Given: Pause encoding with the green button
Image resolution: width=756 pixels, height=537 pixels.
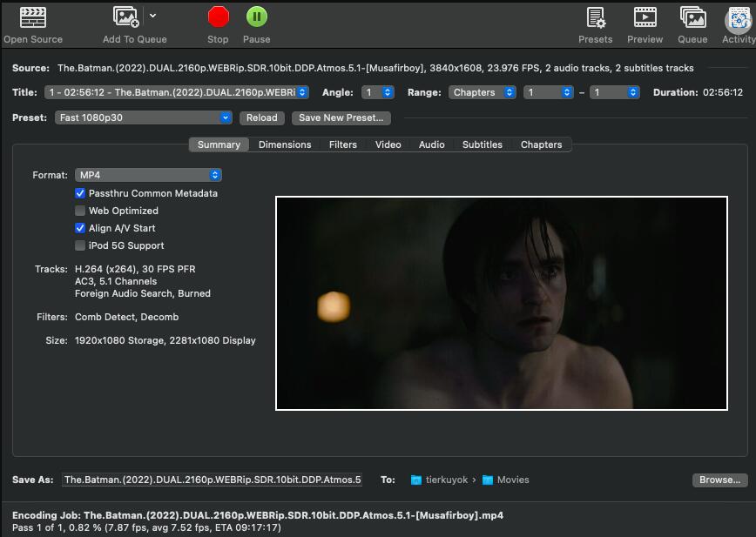Looking at the screenshot, I should [256, 17].
